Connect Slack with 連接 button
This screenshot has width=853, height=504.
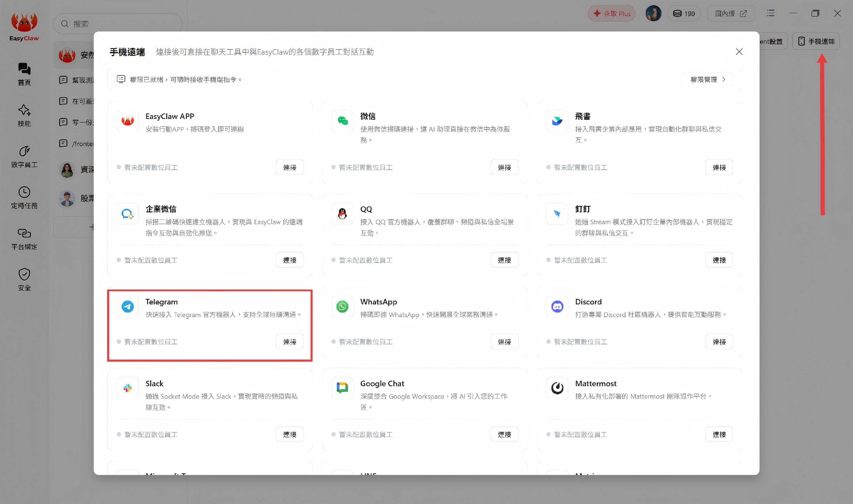(x=290, y=434)
